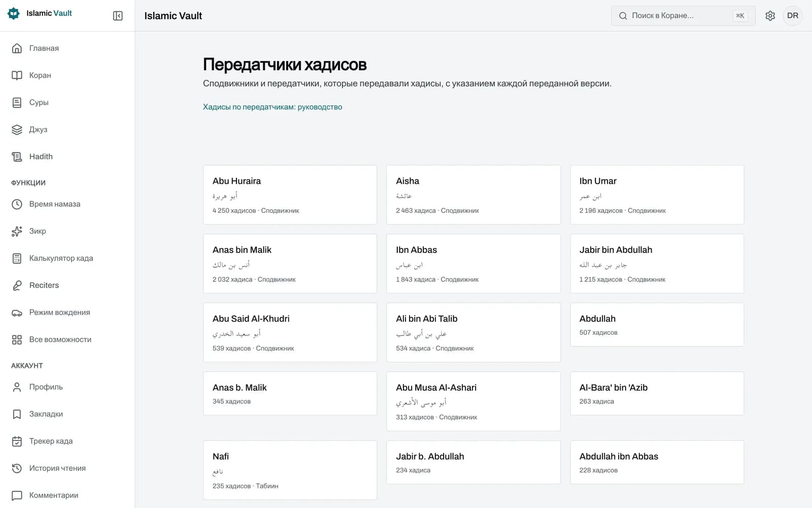Open the Anas bin Malik card
Viewport: 812px width, 508px height.
pos(290,264)
